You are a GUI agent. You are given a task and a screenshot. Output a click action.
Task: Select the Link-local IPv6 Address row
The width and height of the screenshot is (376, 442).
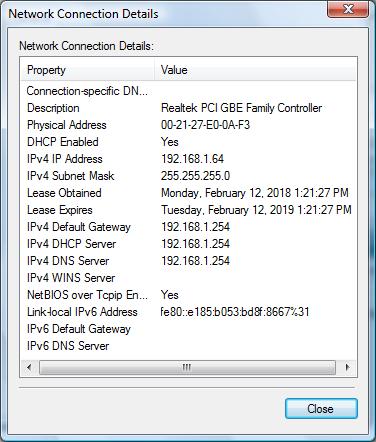(189, 312)
